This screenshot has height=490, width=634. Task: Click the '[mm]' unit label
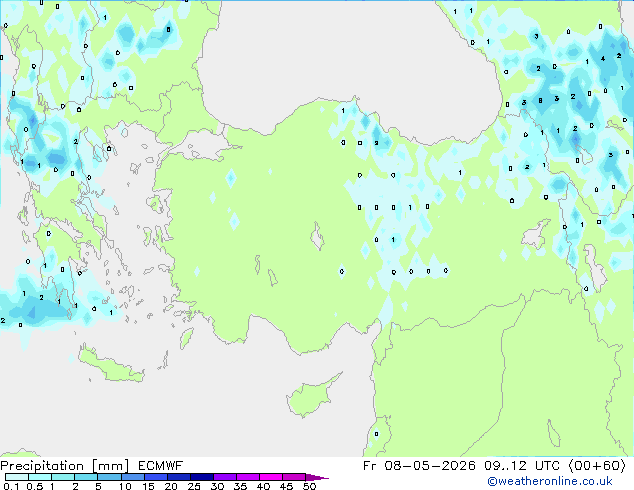[110, 466]
